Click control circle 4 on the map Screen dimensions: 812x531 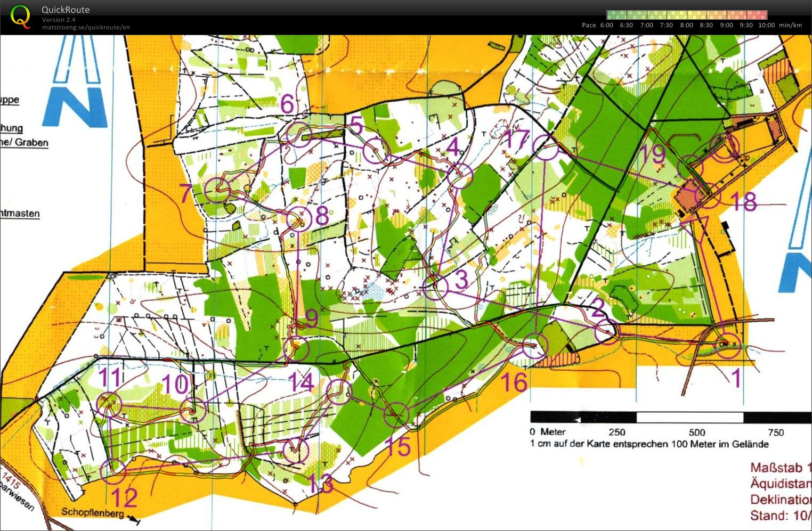pyautogui.click(x=460, y=175)
